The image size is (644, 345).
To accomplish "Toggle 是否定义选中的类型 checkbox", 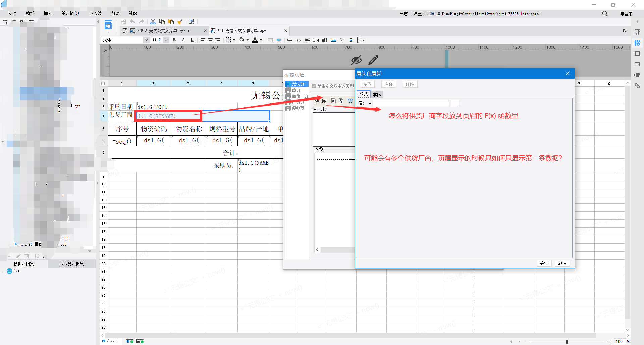I will click(314, 86).
